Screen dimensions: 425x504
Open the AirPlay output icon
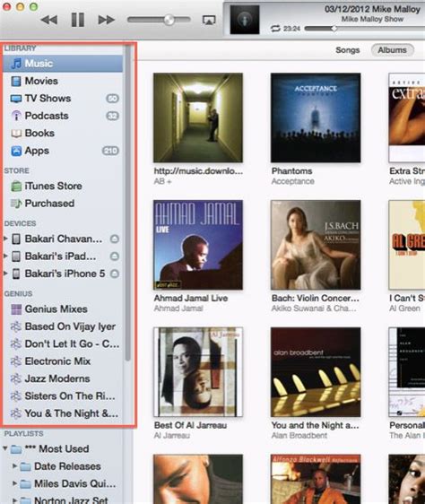tap(209, 21)
